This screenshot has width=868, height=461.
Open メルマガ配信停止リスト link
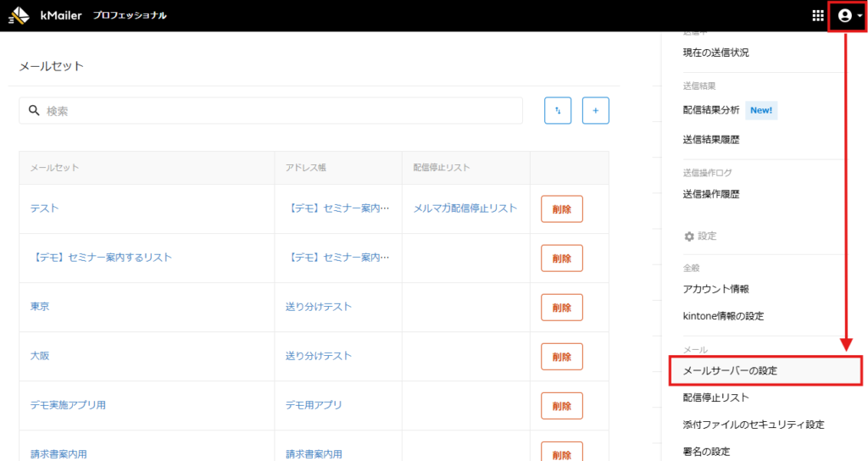pyautogui.click(x=465, y=208)
